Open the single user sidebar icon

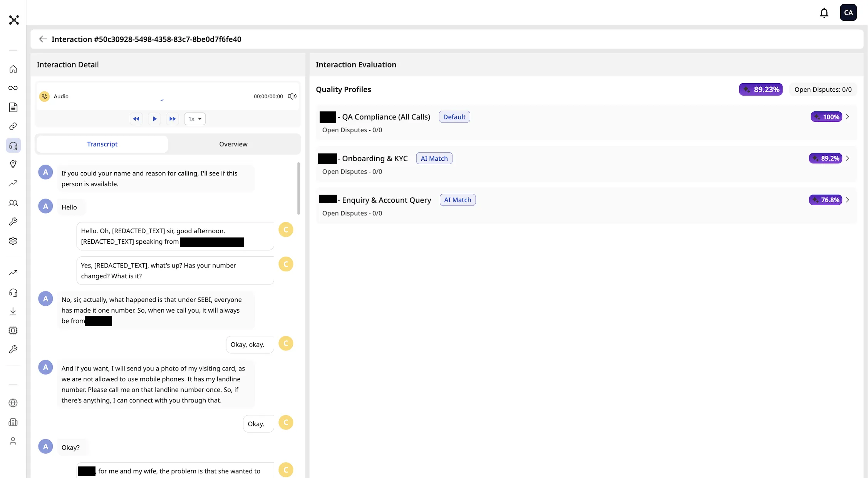coord(13,441)
